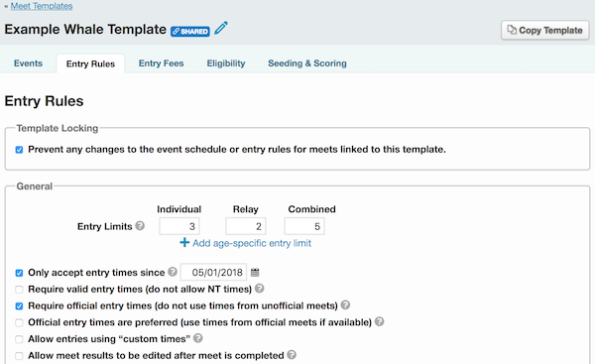Open the Eligibility tab
The image size is (595, 364).
[x=226, y=63]
